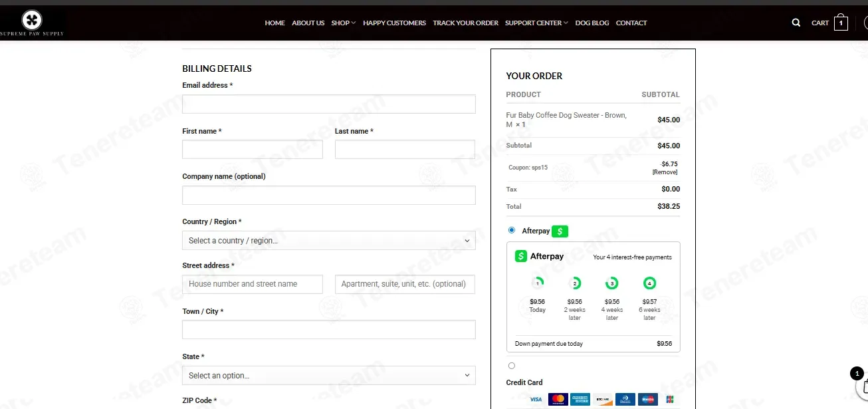This screenshot has height=409, width=868.
Task: Focus the First name field
Action: pyautogui.click(x=253, y=149)
